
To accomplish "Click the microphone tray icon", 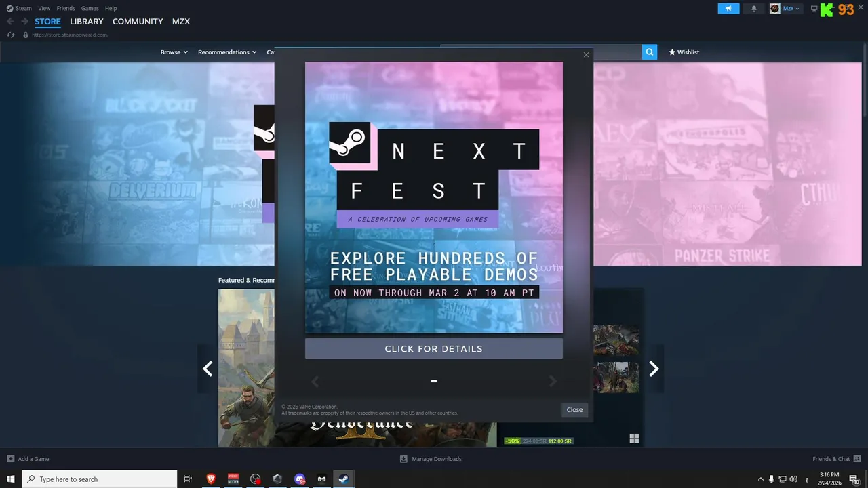I will pyautogui.click(x=771, y=479).
